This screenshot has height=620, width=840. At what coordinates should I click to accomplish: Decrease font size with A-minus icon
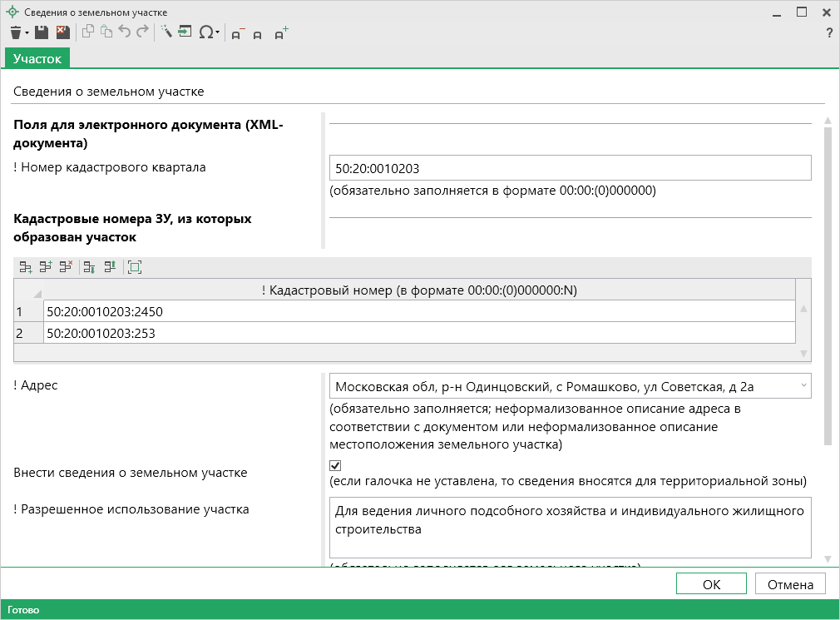pyautogui.click(x=237, y=33)
